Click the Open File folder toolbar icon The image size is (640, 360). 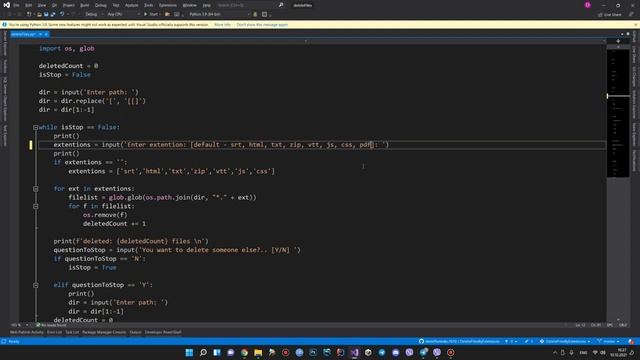click(x=39, y=14)
